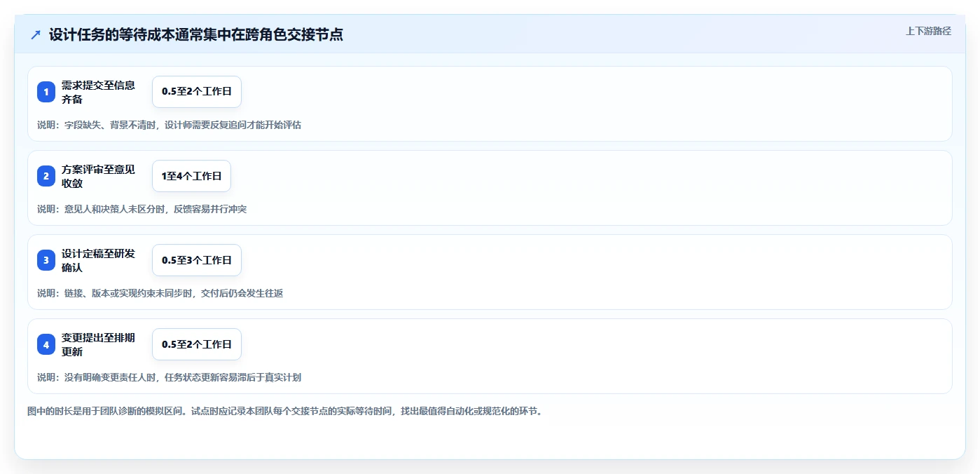The image size is (980, 474).
Task: Click the step name 设计定稿至研发确认
Action: pyautogui.click(x=98, y=260)
